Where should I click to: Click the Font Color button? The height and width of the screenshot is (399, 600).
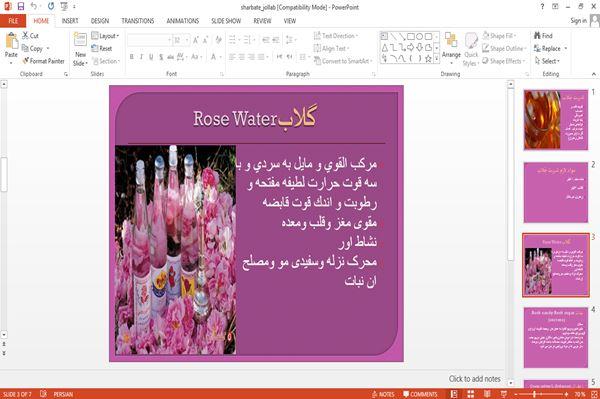click(214, 57)
